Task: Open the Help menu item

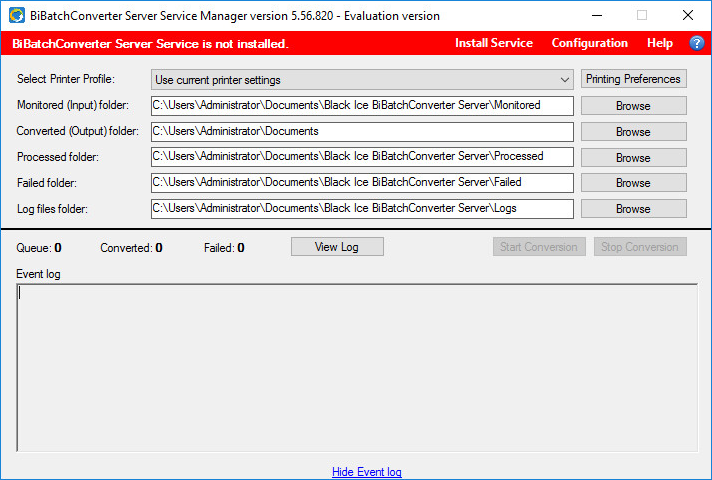Action: (x=659, y=43)
